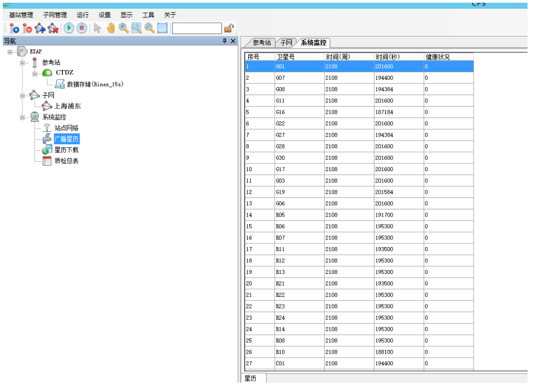Image resolution: width=533 pixels, height=392 pixels.
Task: Collapse the 参考站 tree node
Action: tap(22, 63)
